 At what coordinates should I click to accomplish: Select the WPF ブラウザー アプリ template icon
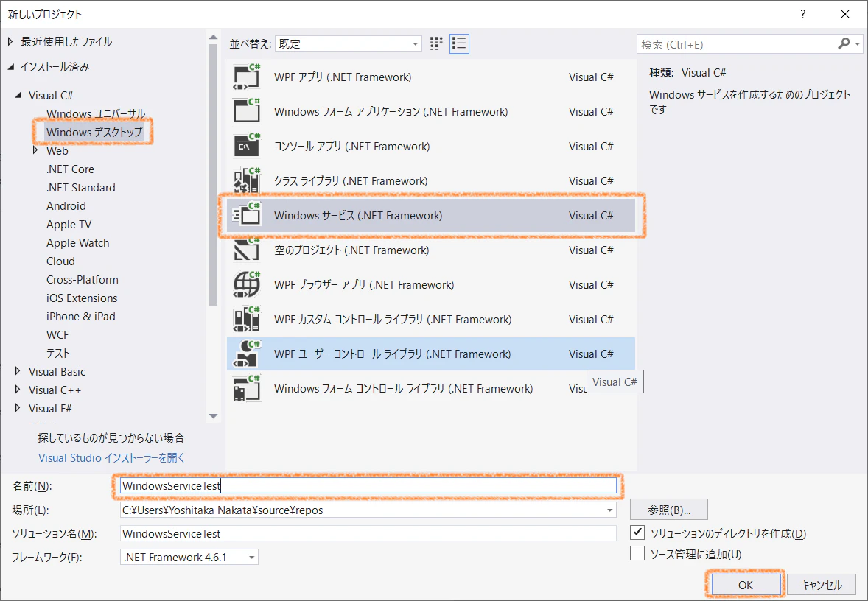coord(246,284)
